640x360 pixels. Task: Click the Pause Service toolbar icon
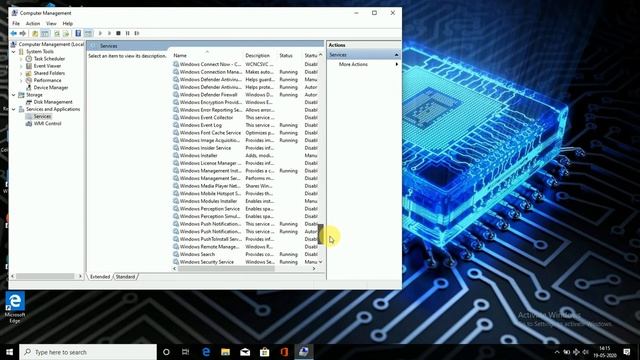127,33
